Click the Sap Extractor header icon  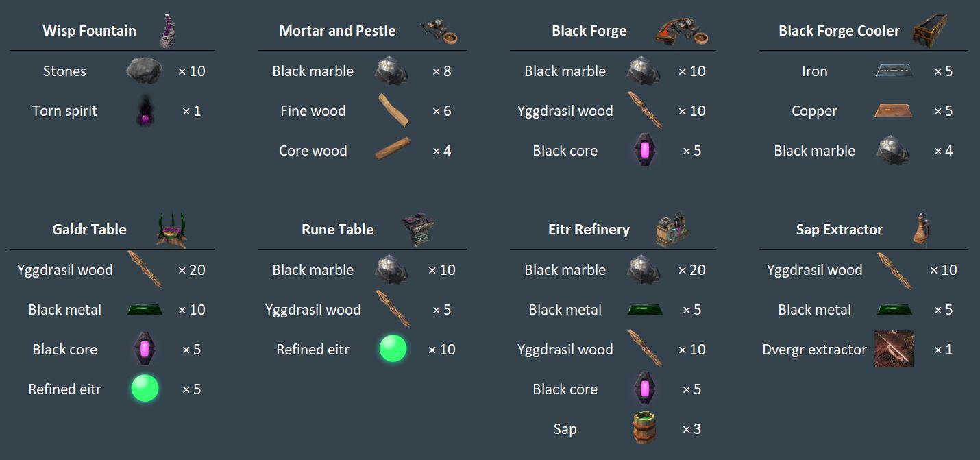pos(920,229)
